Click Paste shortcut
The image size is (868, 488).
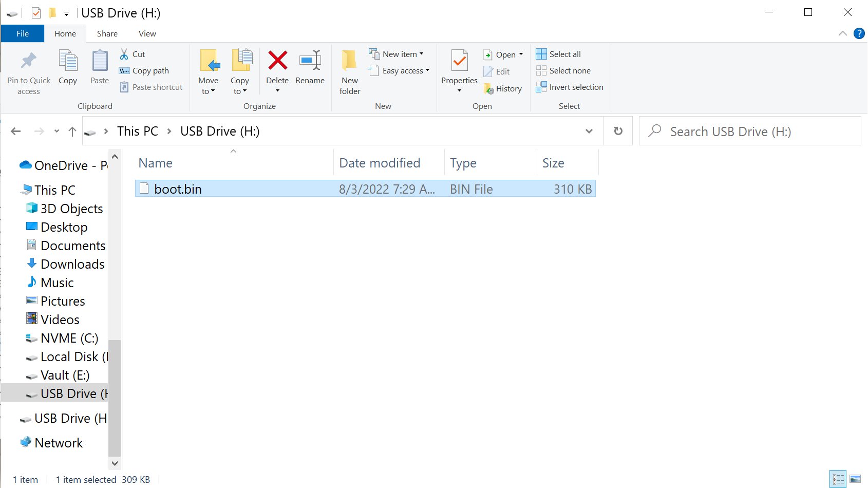[x=151, y=87]
